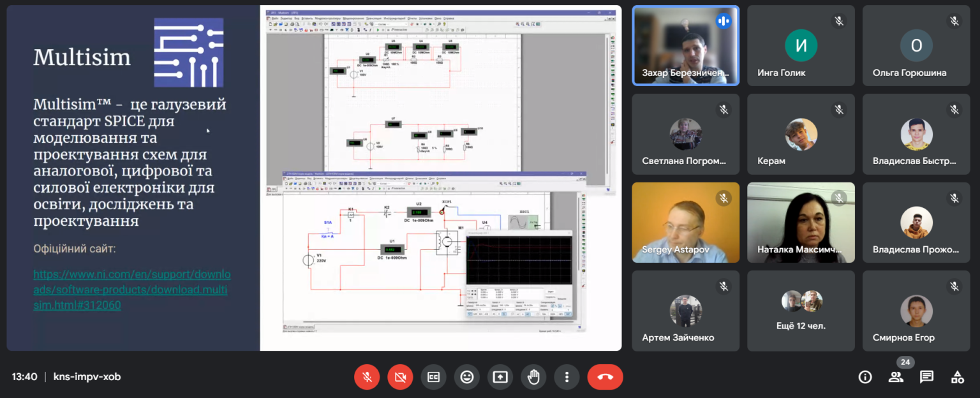Click muted mic icon on Смирнов Егор tile
The width and height of the screenshot is (980, 398).
(954, 286)
